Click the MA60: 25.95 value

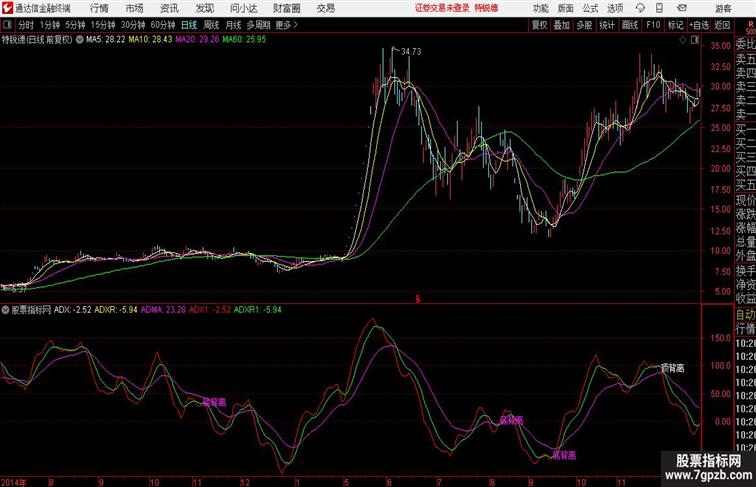(244, 40)
